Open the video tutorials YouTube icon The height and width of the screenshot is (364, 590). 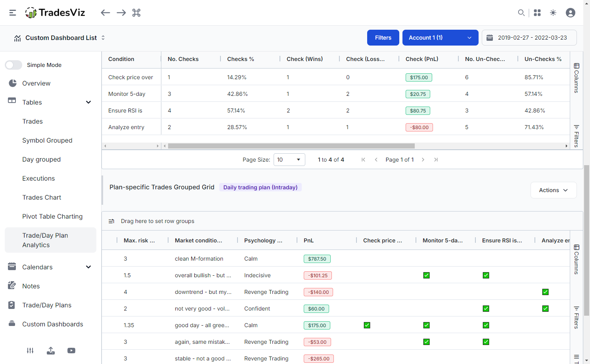click(71, 351)
